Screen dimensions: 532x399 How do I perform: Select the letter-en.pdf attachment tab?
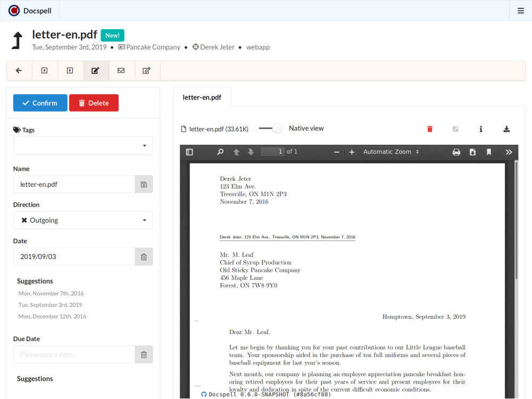pyautogui.click(x=202, y=97)
